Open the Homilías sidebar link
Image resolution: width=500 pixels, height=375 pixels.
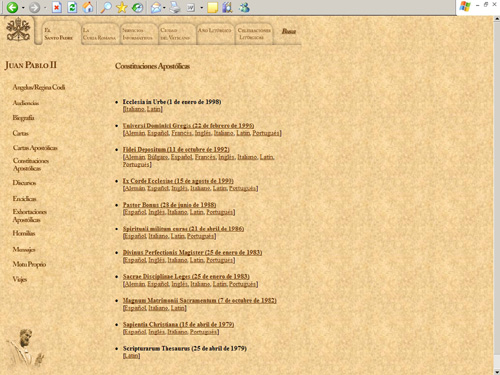point(24,233)
